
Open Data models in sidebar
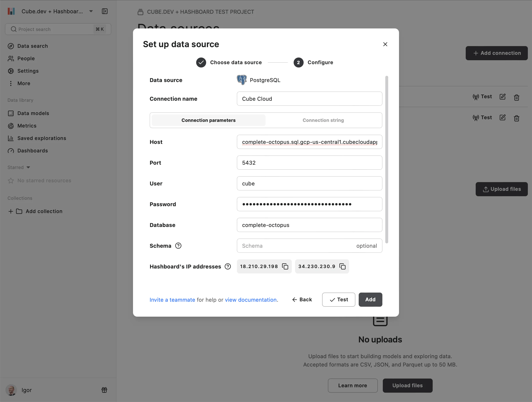click(33, 113)
